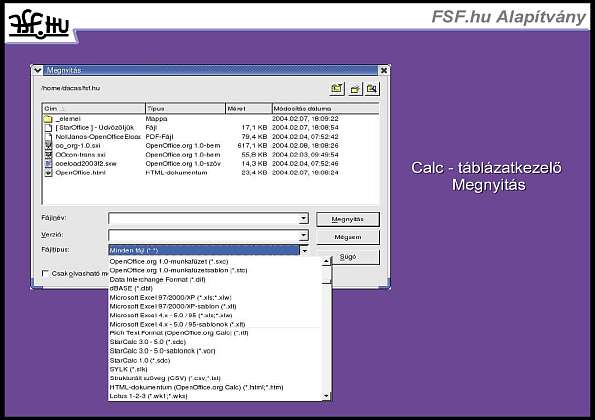Choose Data Interchange Format (*.dif)
Image resolution: width=595 pixels, height=420 pixels.
click(x=157, y=280)
